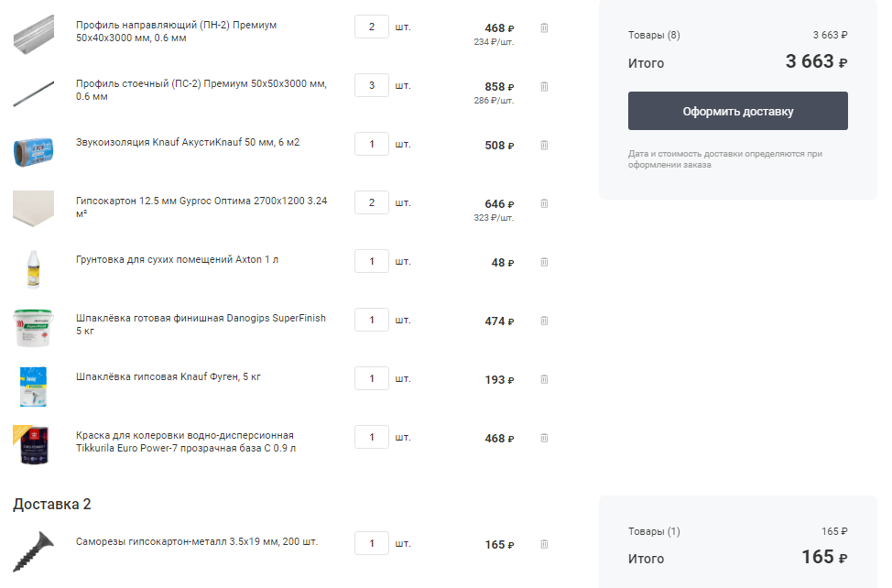The image size is (892, 588).
Task: Delete the ПН-2 guide profile from cart
Action: point(544,27)
